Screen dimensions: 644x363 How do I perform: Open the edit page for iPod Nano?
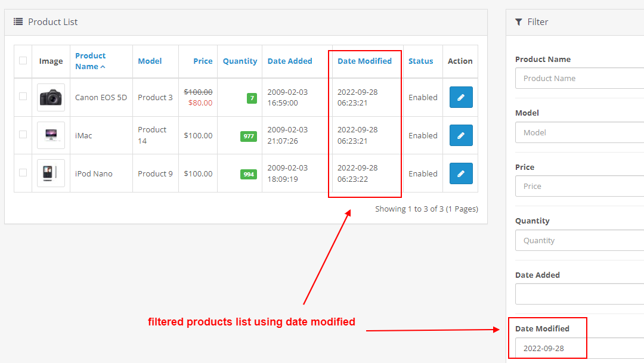point(460,173)
